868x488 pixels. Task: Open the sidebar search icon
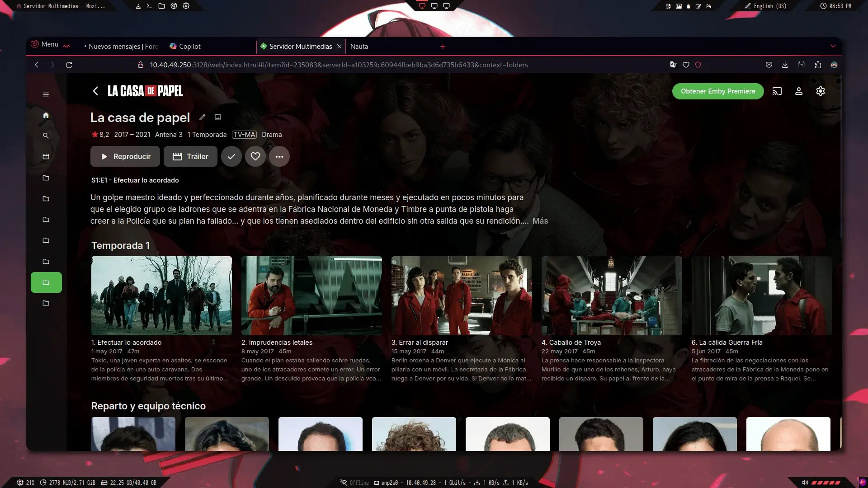46,136
